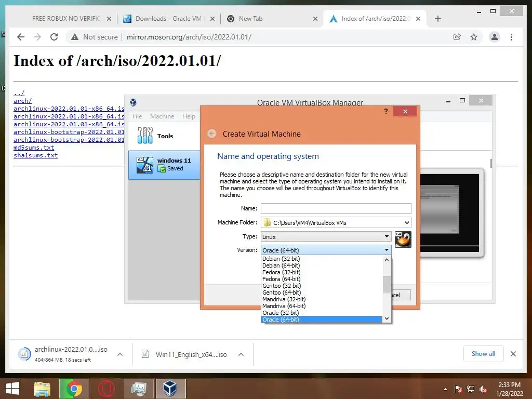Open archlinux iso download options chevron
The height and width of the screenshot is (399, 532).
(x=120, y=354)
